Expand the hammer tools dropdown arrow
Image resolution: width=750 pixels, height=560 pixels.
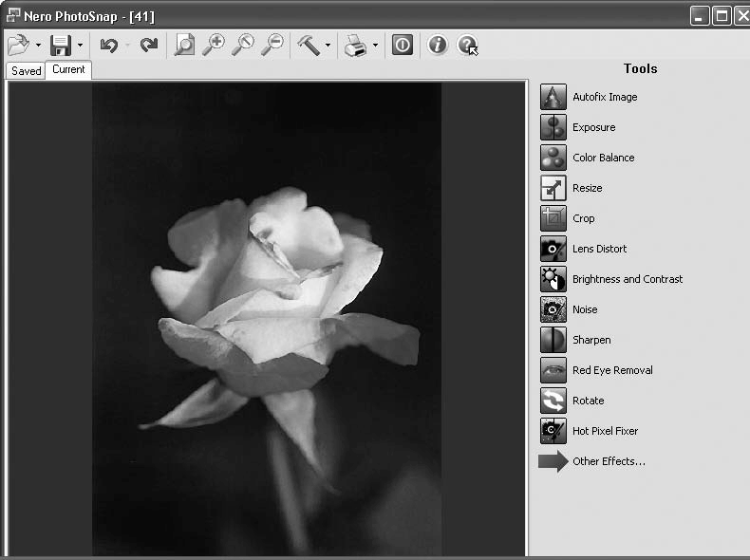pyautogui.click(x=328, y=46)
